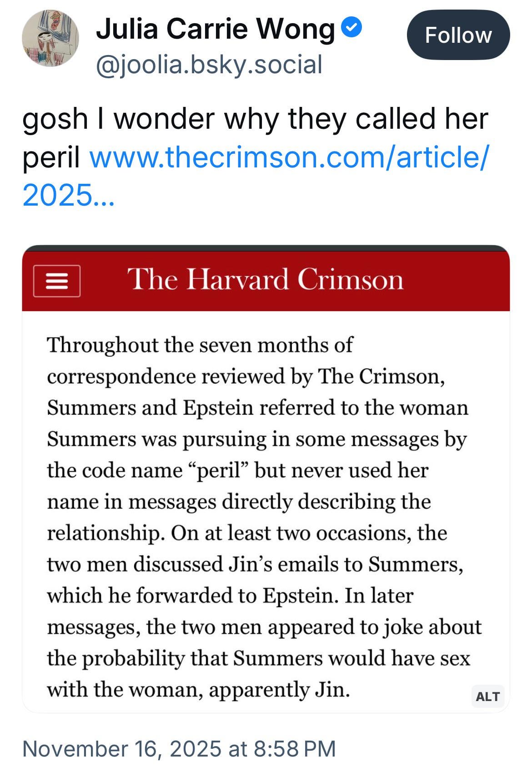
Task: Click the "8:58 PM" time text
Action: [x=295, y=748]
